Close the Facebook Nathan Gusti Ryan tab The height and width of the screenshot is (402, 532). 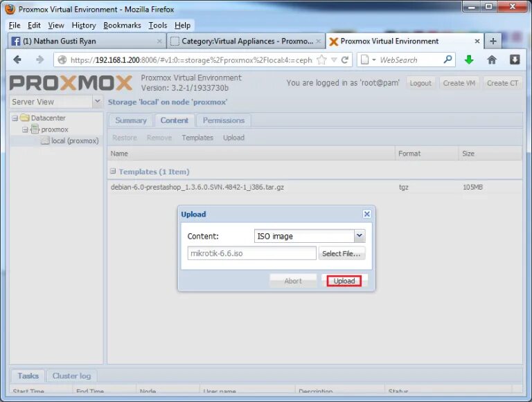159,41
